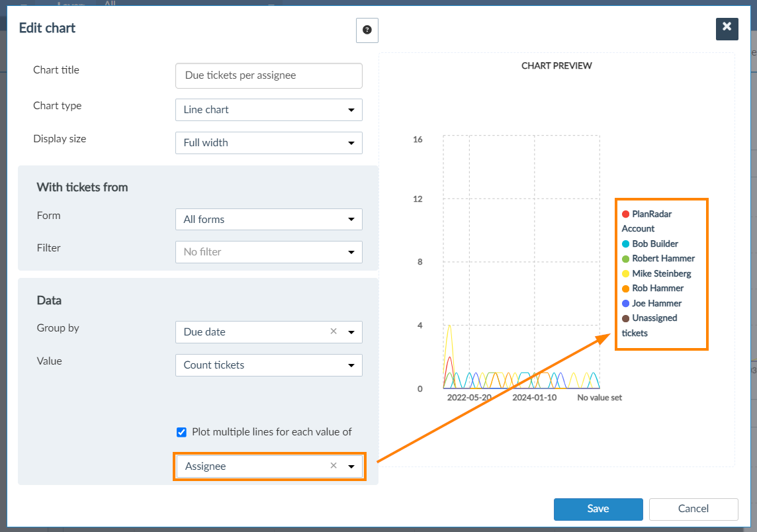Toggle the Rob Hammer orange legend item
This screenshot has width=757, height=532.
pos(657,288)
